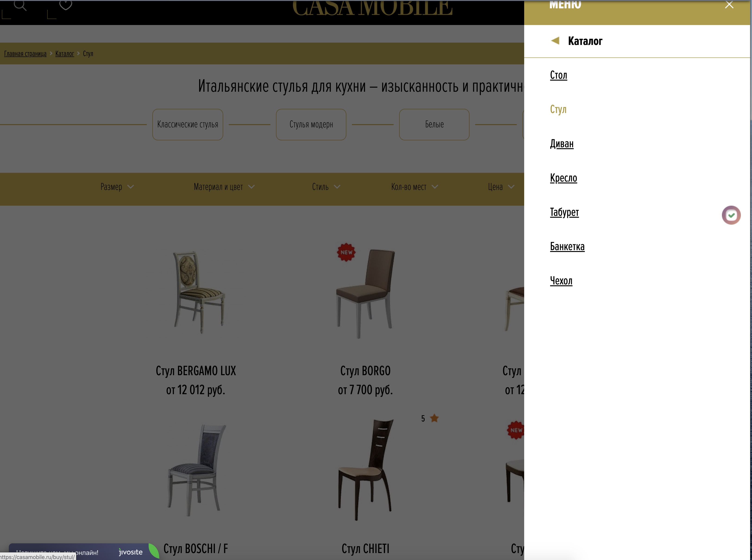Expand the Материал и цвет filter
Screen dimensions: 752x560
pyautogui.click(x=224, y=187)
